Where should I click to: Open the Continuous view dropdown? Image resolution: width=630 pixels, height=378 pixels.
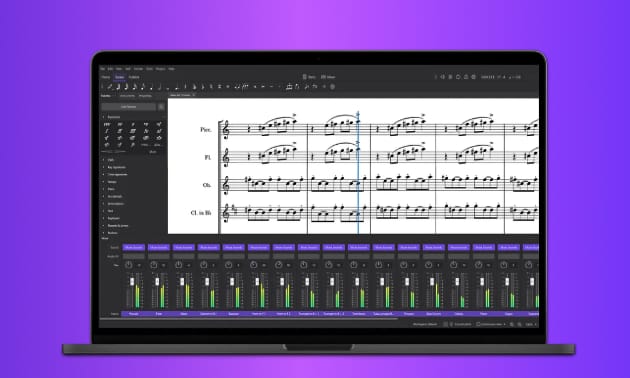coord(491,324)
